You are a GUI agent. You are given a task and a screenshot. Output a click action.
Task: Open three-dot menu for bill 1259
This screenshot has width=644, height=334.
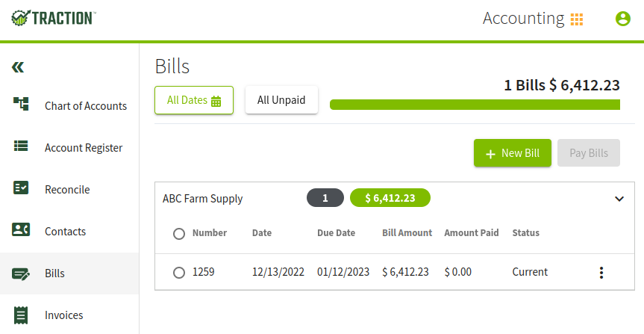coord(601,272)
